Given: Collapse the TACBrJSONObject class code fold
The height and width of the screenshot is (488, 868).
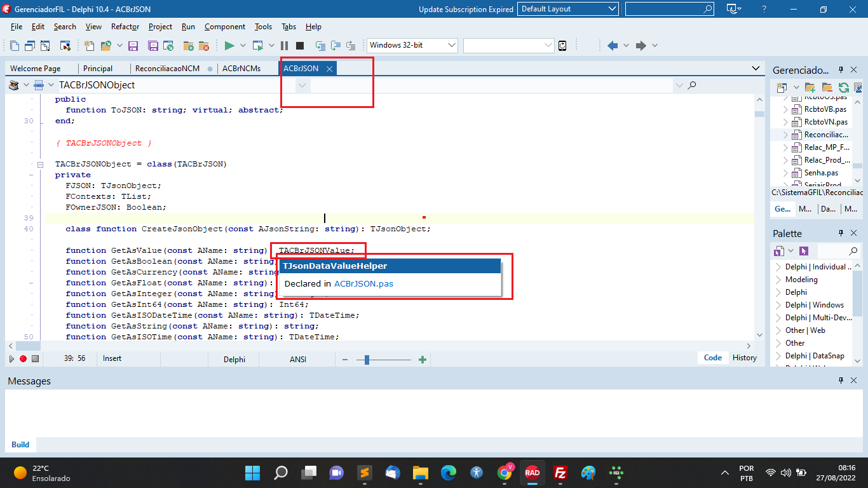Looking at the screenshot, I should coord(40,165).
